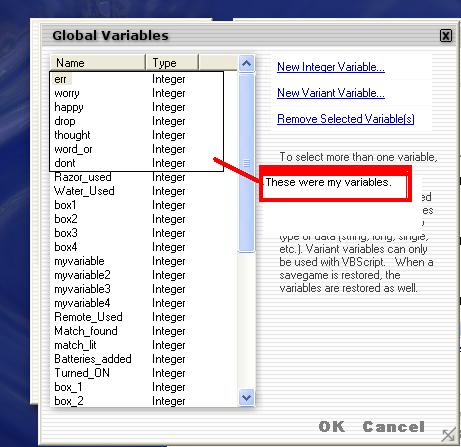This screenshot has width=461, height=447.
Task: Click the Cancel button
Action: pyautogui.click(x=393, y=426)
